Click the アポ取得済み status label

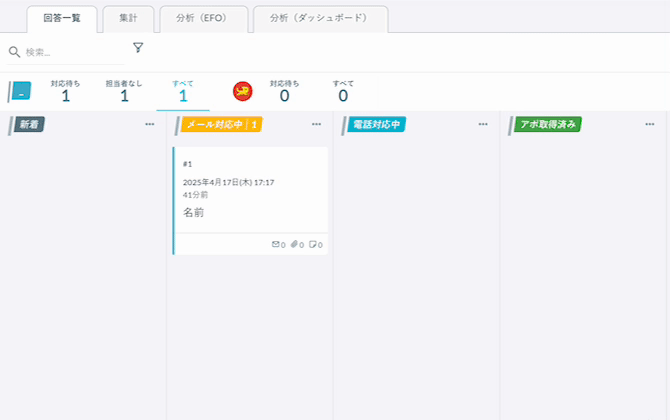[x=548, y=124]
